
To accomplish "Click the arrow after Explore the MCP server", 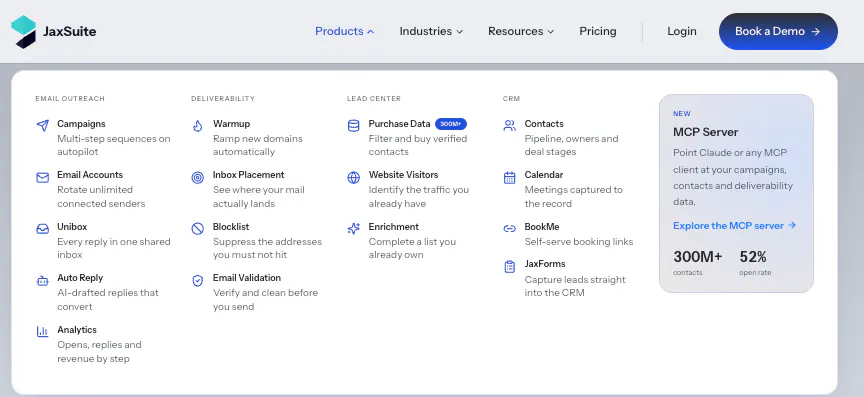I will pos(792,225).
